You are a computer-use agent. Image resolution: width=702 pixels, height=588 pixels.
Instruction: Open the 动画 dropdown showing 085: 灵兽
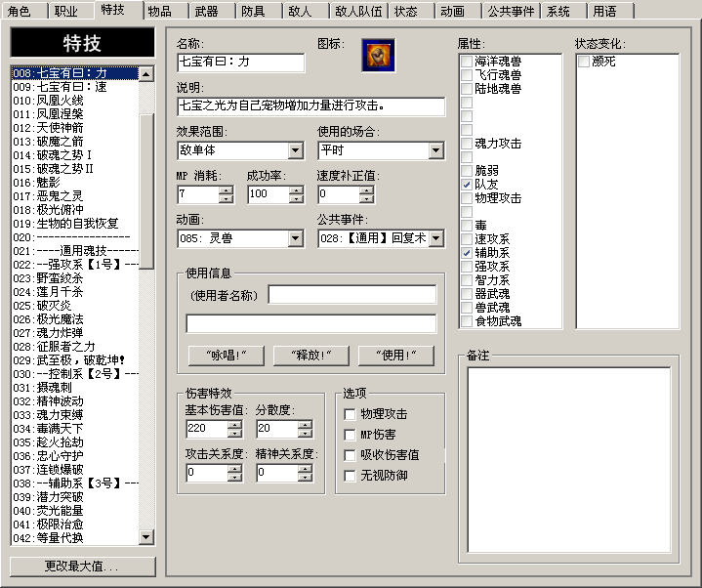[295, 238]
